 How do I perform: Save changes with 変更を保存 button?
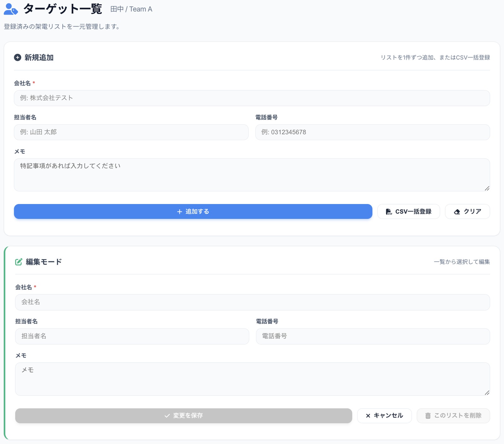click(183, 415)
